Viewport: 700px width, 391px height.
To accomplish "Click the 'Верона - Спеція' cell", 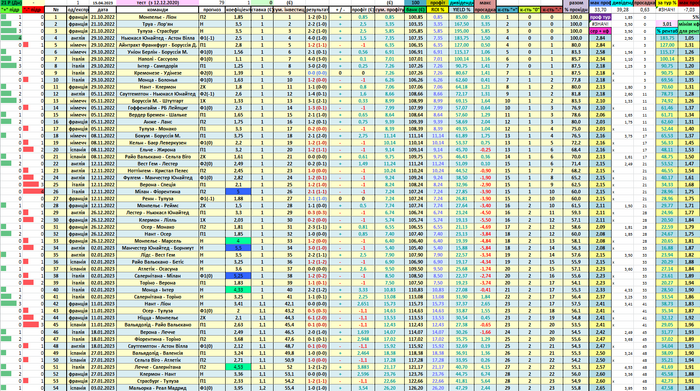I will click(x=158, y=185).
